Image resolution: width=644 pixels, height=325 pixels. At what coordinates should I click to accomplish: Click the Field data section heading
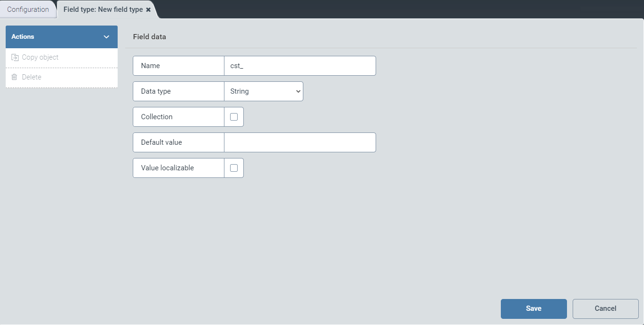(x=149, y=37)
